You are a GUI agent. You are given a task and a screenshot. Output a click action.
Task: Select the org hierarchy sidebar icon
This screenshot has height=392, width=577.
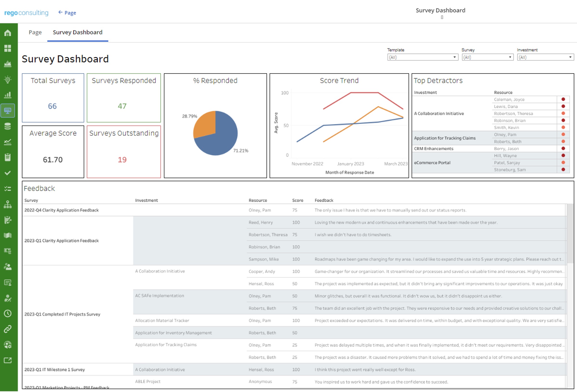click(x=8, y=205)
